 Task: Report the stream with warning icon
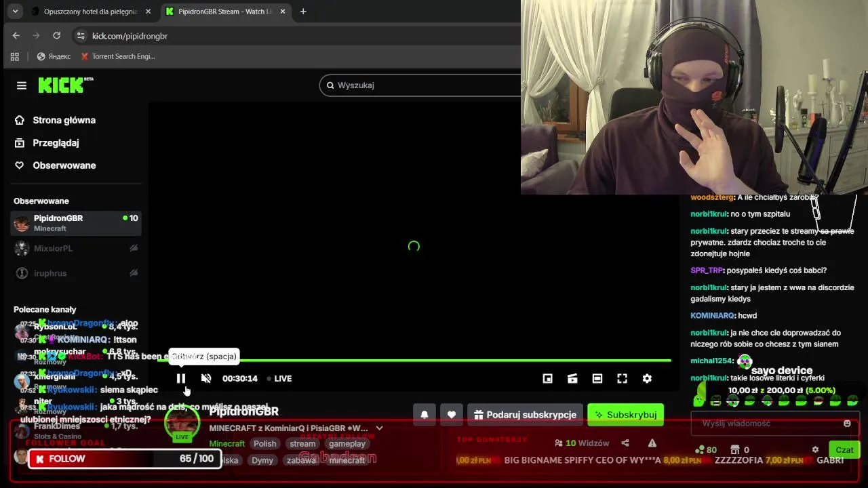pyautogui.click(x=652, y=443)
